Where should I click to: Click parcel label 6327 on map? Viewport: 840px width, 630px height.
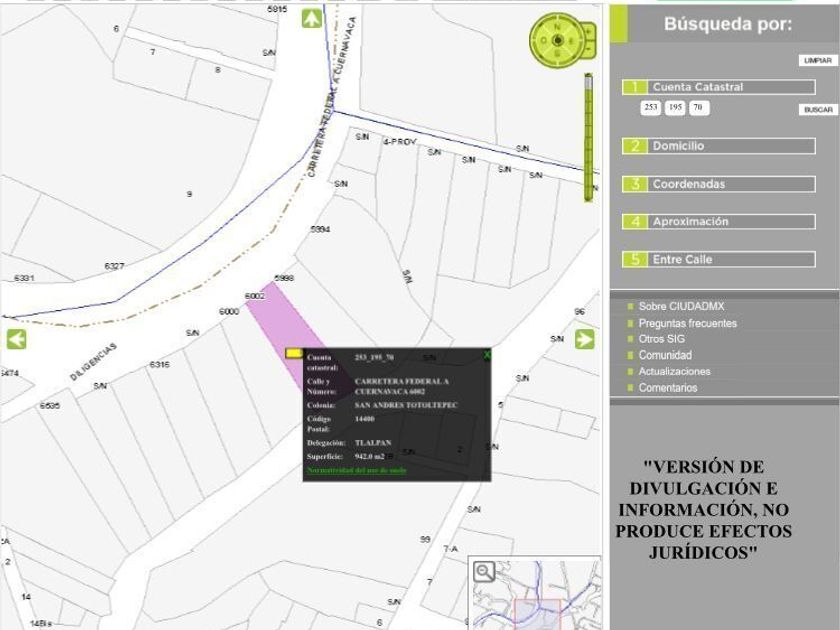pyautogui.click(x=114, y=266)
